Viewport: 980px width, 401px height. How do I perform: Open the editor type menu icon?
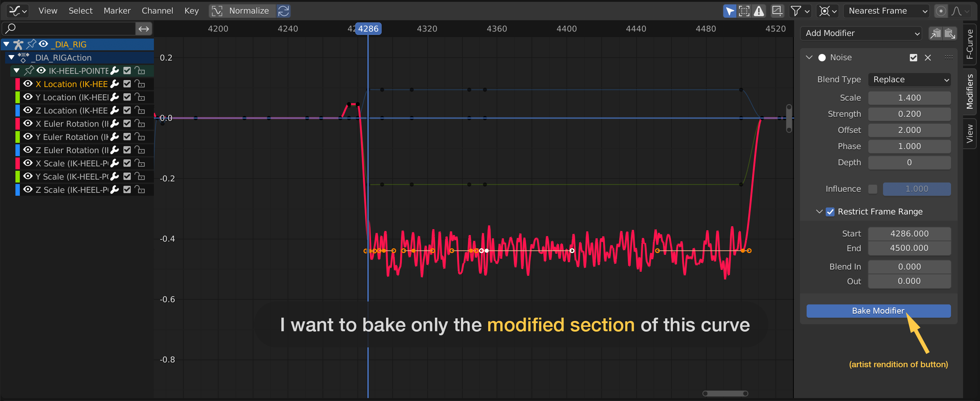click(x=18, y=11)
